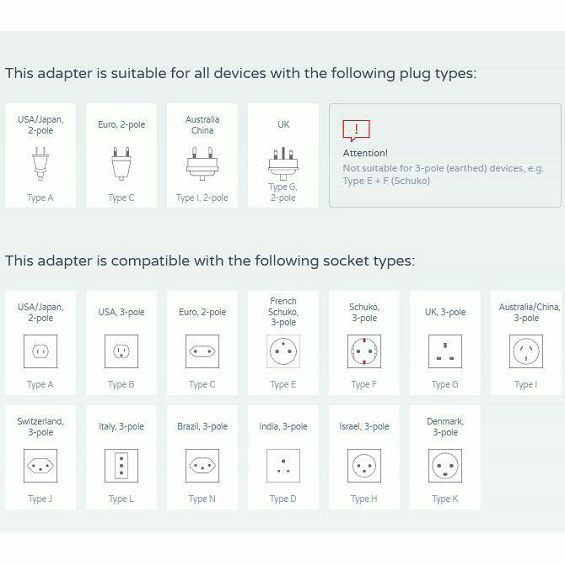
Task: Select the USA/Japan 2-pole Type A socket icon
Action: pos(40,351)
